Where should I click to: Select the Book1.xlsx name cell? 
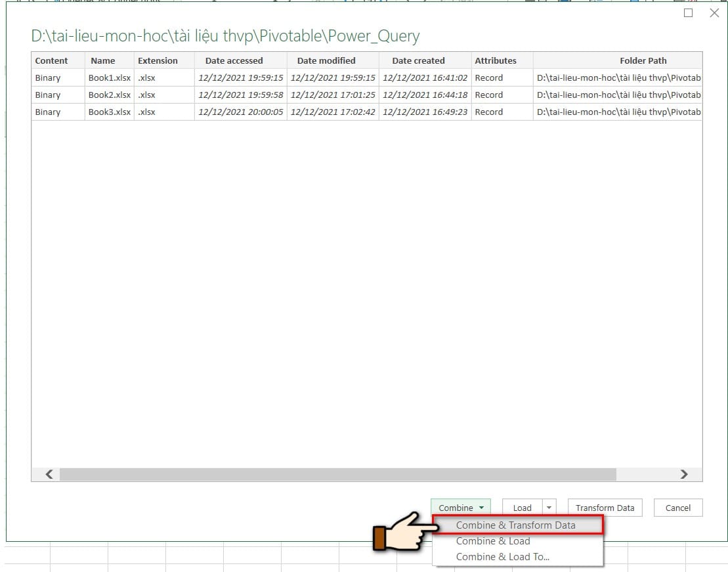pos(110,77)
